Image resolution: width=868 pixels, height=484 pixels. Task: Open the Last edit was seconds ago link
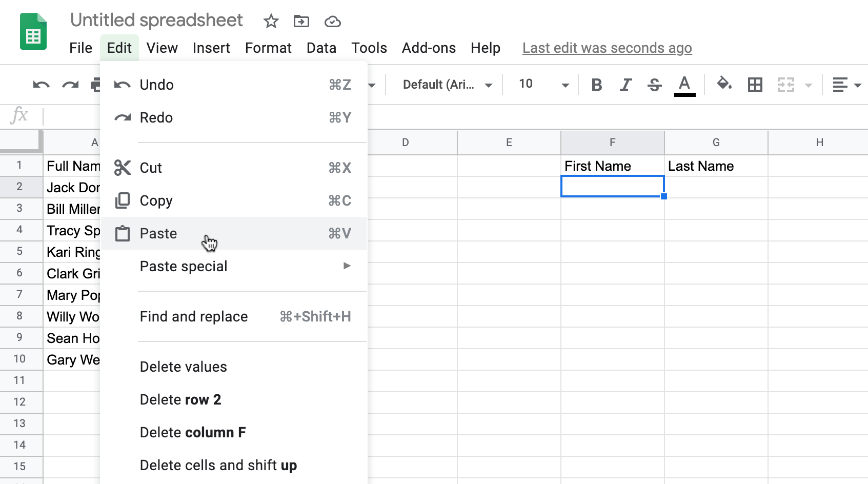coord(607,48)
